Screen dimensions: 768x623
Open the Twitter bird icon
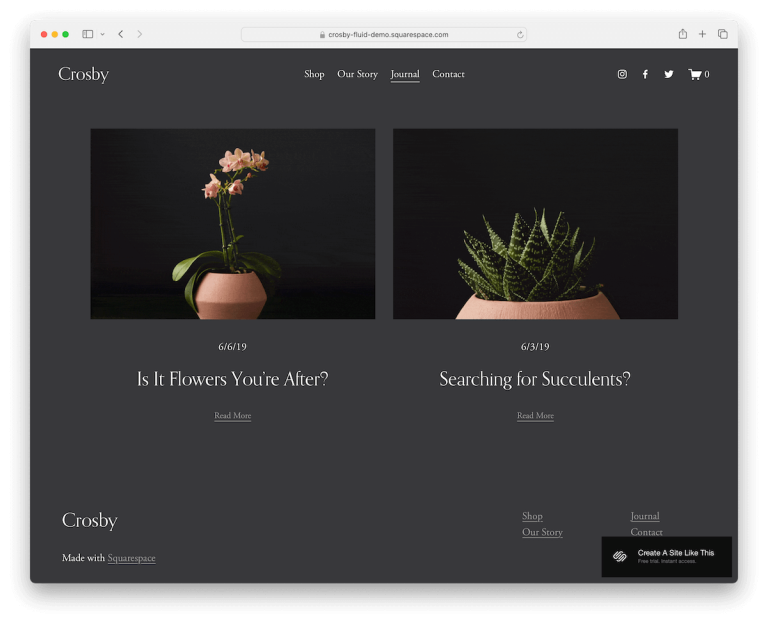669,74
